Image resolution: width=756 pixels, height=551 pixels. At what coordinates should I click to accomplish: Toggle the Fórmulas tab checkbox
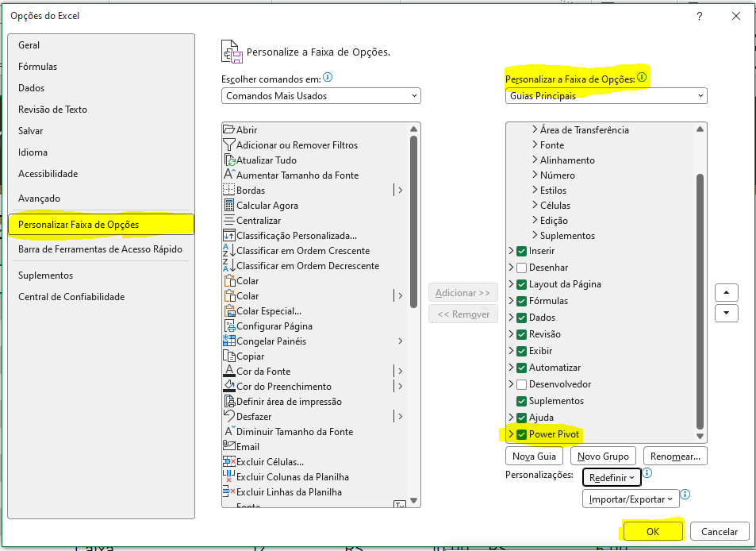click(521, 301)
